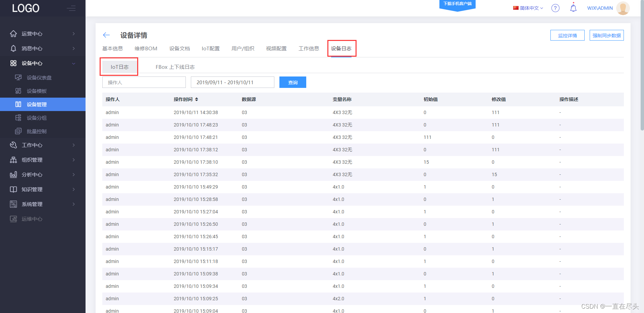Screen dimensions: 644x313
Task: Click timestamp 2019/10/11 14:30:38
Action: tap(196, 112)
